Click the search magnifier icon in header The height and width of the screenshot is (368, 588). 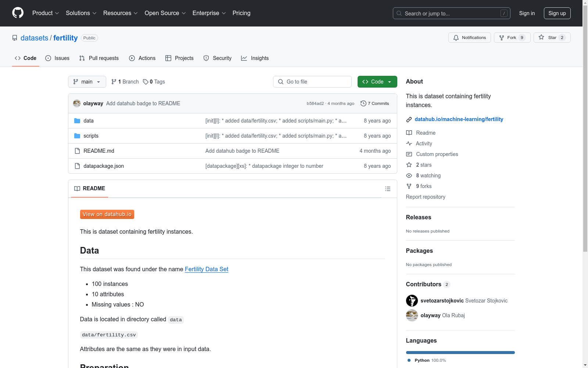pyautogui.click(x=399, y=13)
